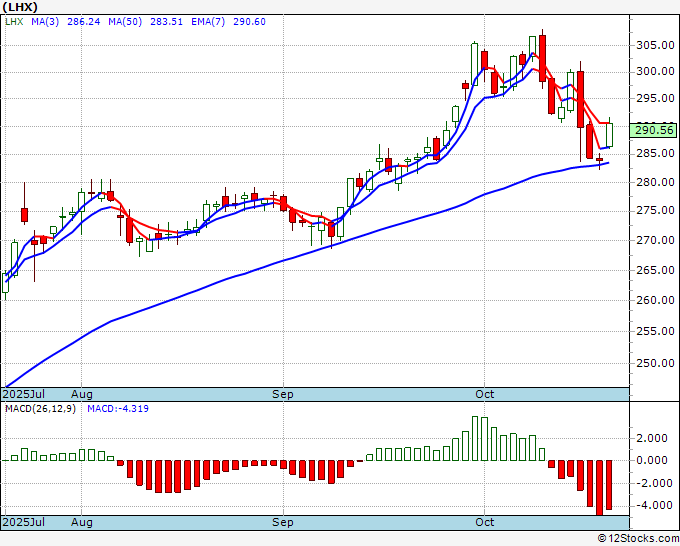The image size is (680, 546).
Task: Click the MA(50) value 283.51
Action: pos(167,22)
